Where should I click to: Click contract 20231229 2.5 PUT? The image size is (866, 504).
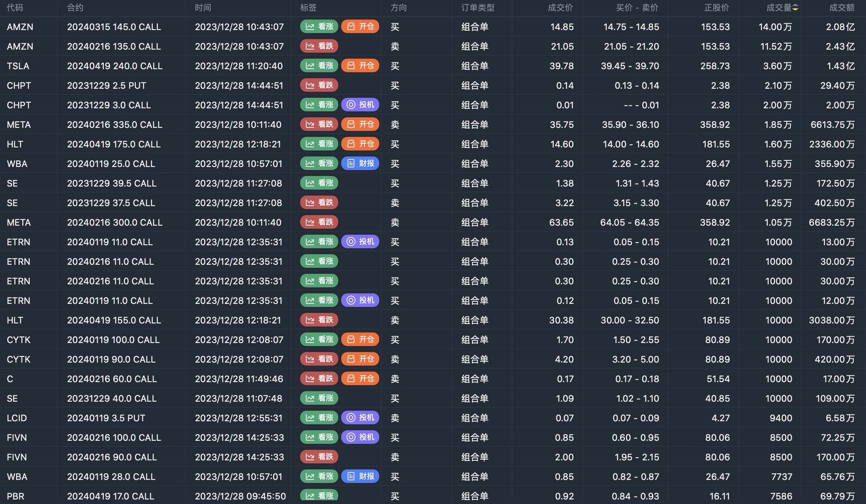click(106, 85)
